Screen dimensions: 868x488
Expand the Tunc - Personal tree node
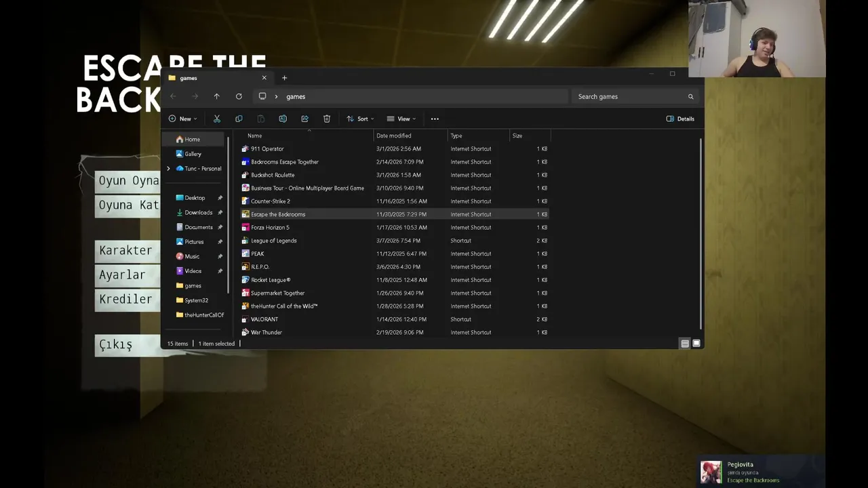[168, 168]
